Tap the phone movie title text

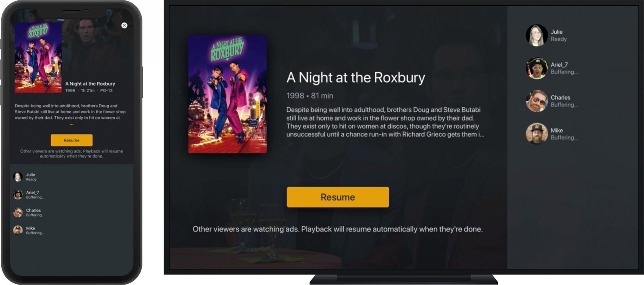point(90,84)
